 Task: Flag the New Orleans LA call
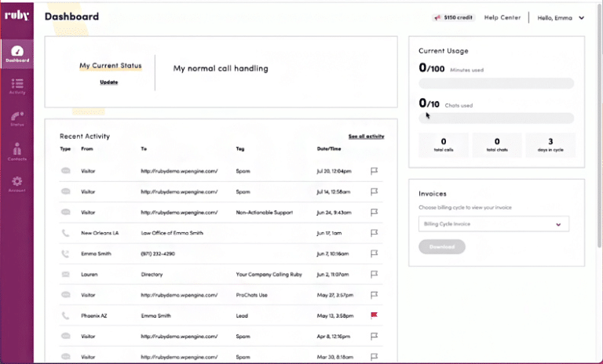[374, 233]
